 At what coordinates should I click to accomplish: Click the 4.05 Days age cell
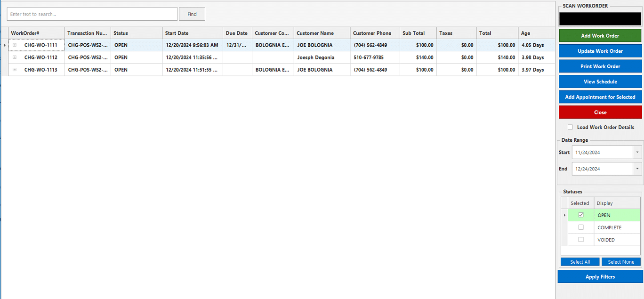(536, 45)
